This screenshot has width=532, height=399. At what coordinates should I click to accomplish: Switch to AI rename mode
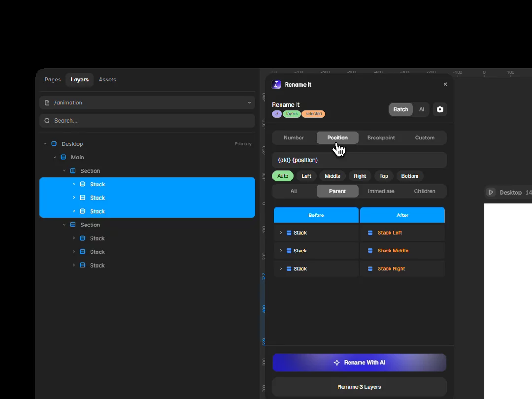coord(421,109)
